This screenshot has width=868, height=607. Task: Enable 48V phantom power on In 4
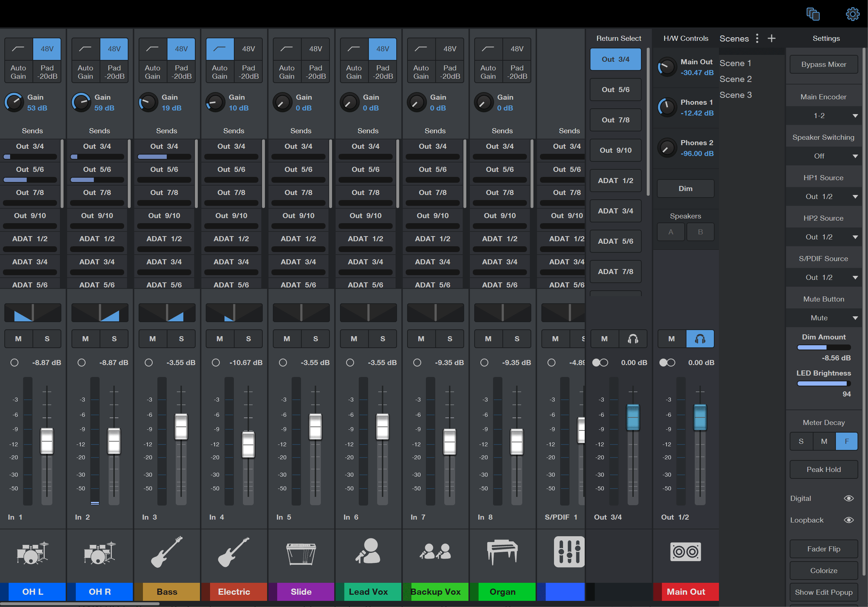[248, 49]
